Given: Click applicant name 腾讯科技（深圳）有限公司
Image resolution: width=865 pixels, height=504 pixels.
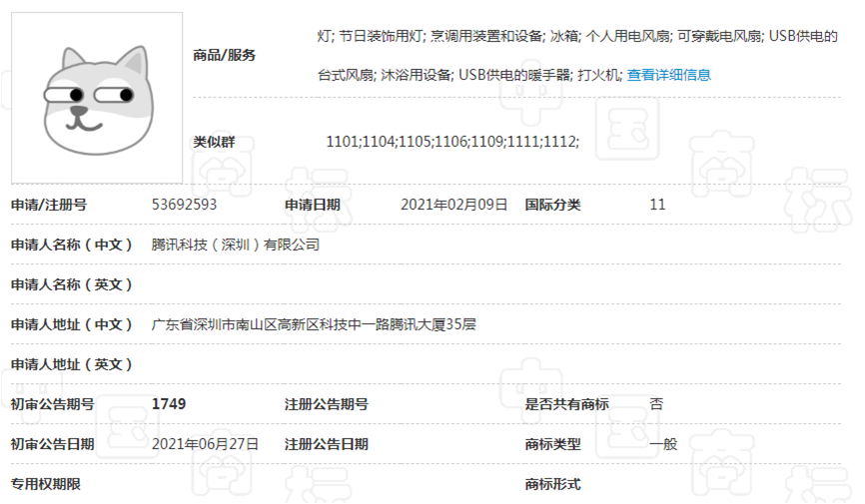Looking at the screenshot, I should pos(236,245).
